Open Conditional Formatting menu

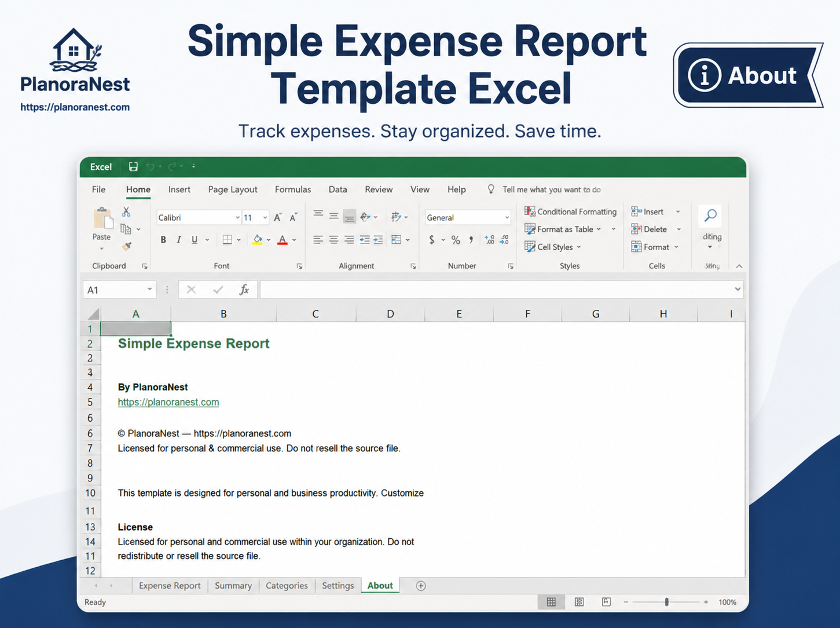571,211
